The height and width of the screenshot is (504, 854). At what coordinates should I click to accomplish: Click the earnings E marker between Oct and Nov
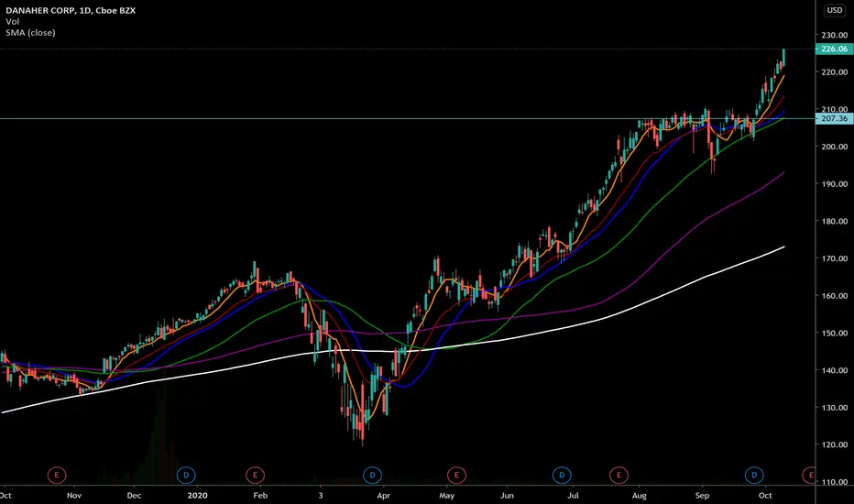click(57, 475)
